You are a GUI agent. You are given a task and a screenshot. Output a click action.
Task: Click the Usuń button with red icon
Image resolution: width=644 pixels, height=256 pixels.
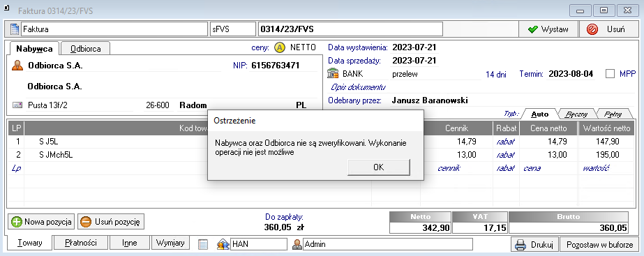pyautogui.click(x=608, y=29)
